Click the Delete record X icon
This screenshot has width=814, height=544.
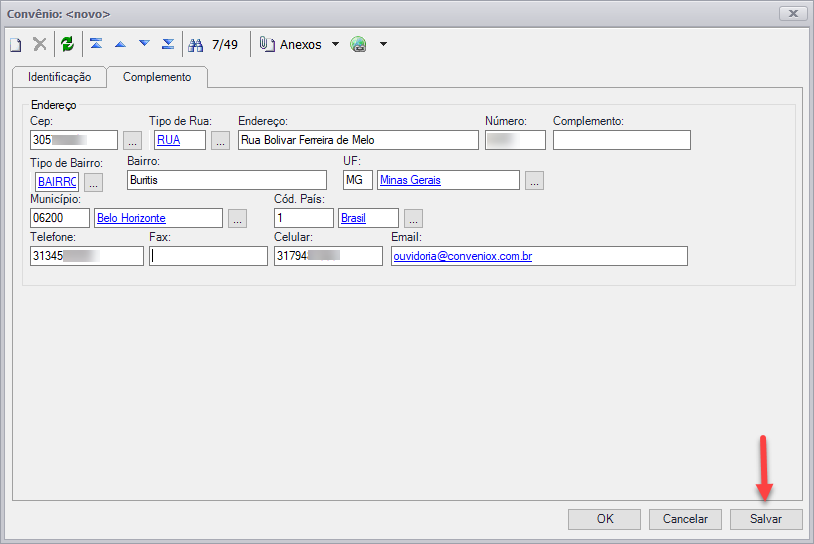(40, 44)
